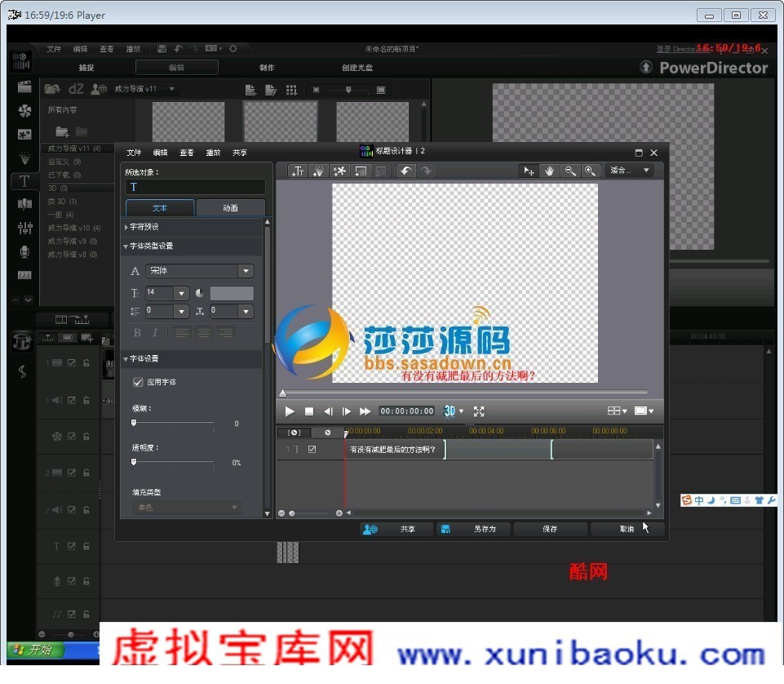The height and width of the screenshot is (684, 784).
Task: Open the 适合 zoom fit dropdown
Action: coord(630,171)
